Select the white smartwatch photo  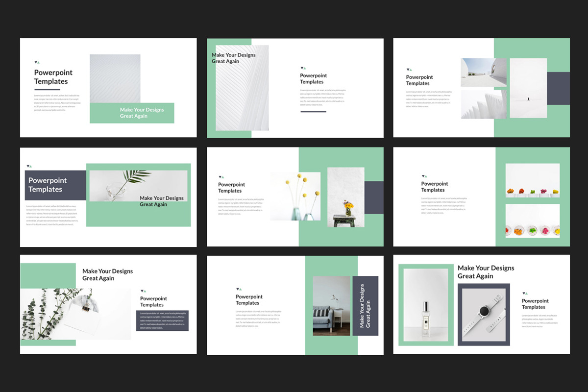coord(484,314)
